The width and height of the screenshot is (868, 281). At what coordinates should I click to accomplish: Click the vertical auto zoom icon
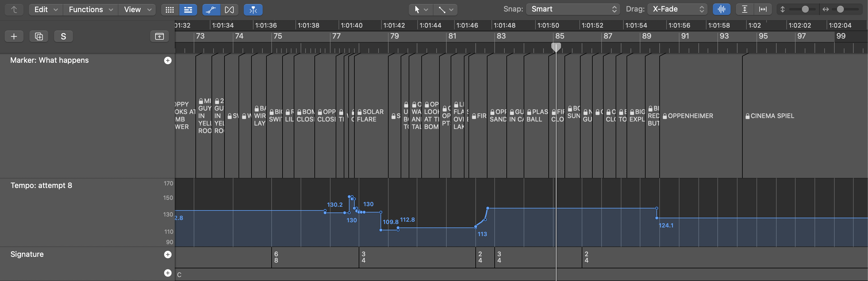tap(745, 10)
